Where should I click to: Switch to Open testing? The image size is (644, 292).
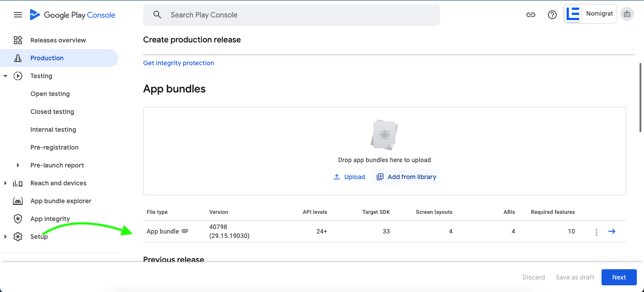point(50,94)
